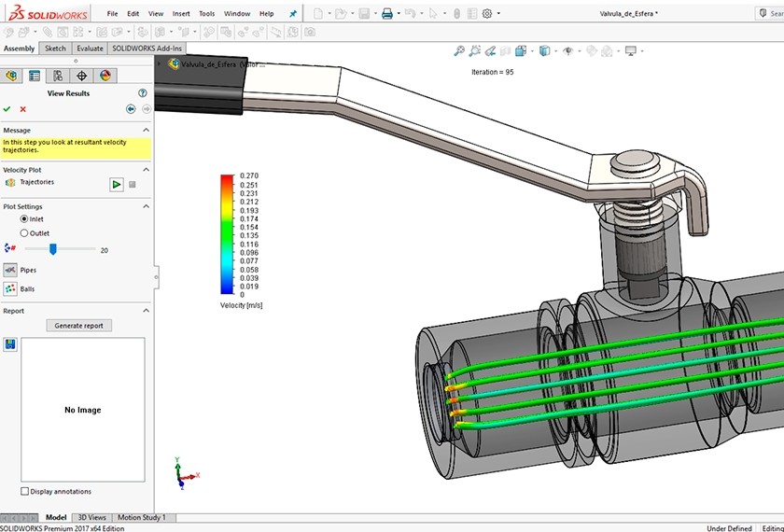Collapse the Message section
Image resolution: width=784 pixels, height=532 pixels.
coord(146,131)
